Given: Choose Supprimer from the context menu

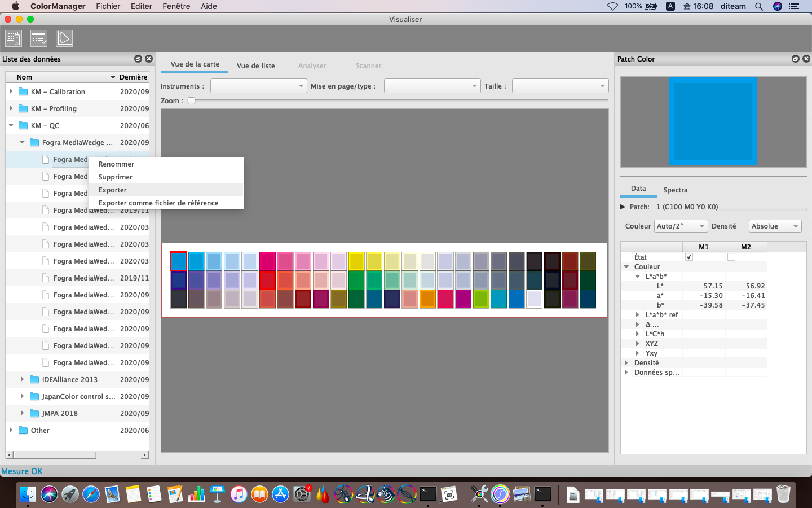Looking at the screenshot, I should 166,177.
